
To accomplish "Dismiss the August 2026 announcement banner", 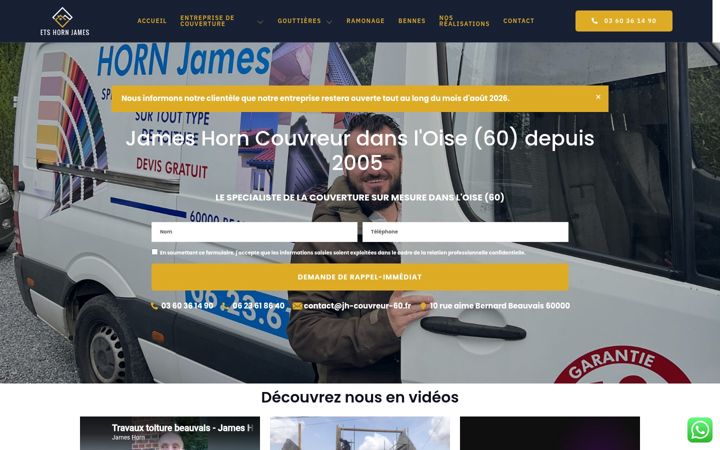I will pyautogui.click(x=598, y=97).
